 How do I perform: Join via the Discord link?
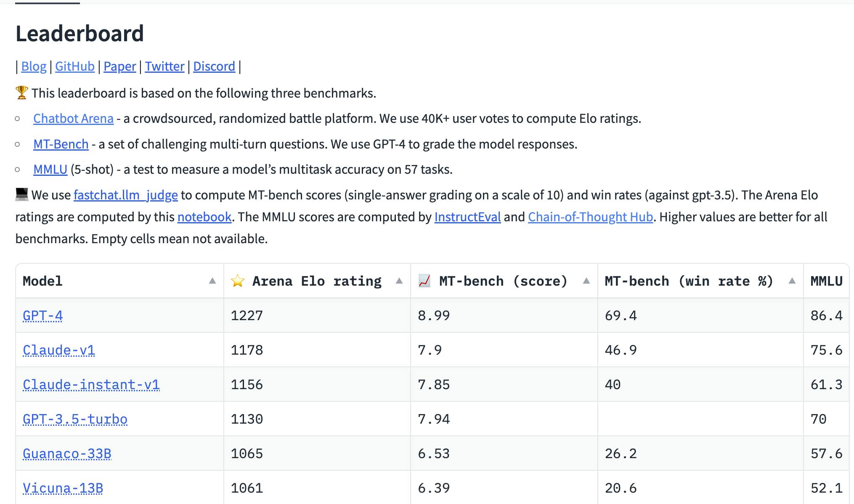click(x=214, y=66)
